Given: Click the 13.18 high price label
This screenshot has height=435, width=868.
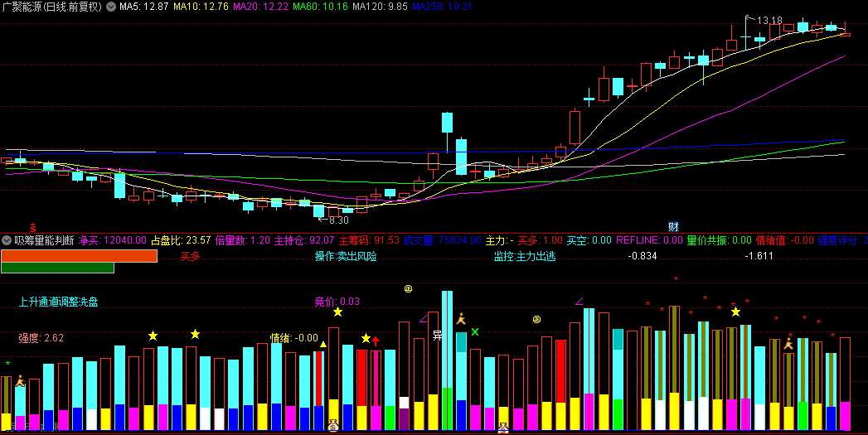Looking at the screenshot, I should coord(769,21).
